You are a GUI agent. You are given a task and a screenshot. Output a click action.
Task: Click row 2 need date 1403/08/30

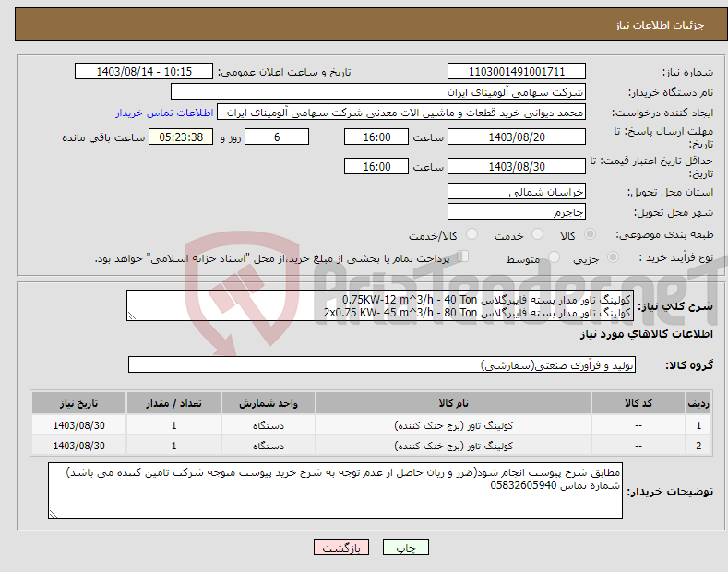coord(78,446)
